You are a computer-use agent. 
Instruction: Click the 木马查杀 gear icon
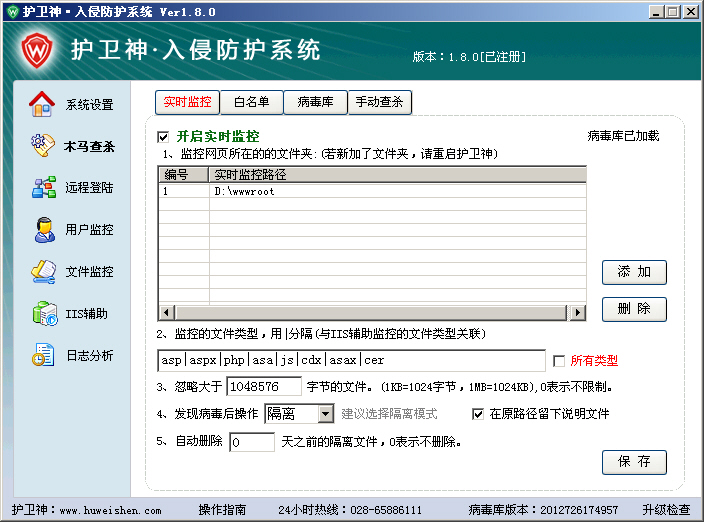point(43,145)
